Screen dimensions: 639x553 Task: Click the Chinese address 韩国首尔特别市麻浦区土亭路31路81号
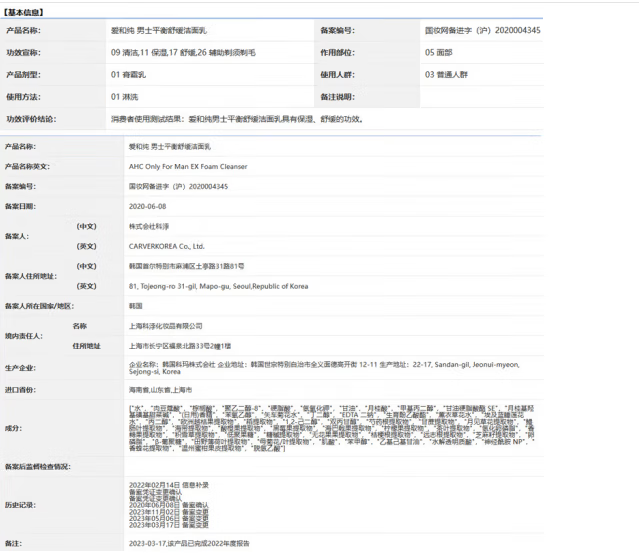[187, 267]
